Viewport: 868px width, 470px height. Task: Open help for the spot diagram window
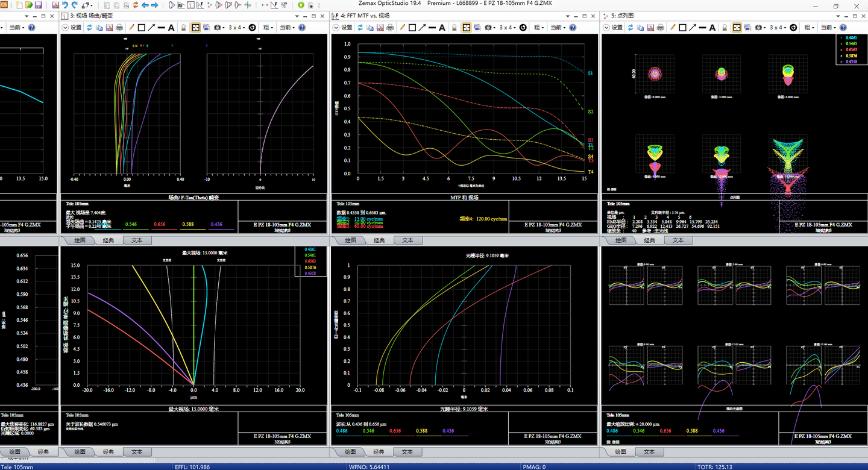(843, 28)
